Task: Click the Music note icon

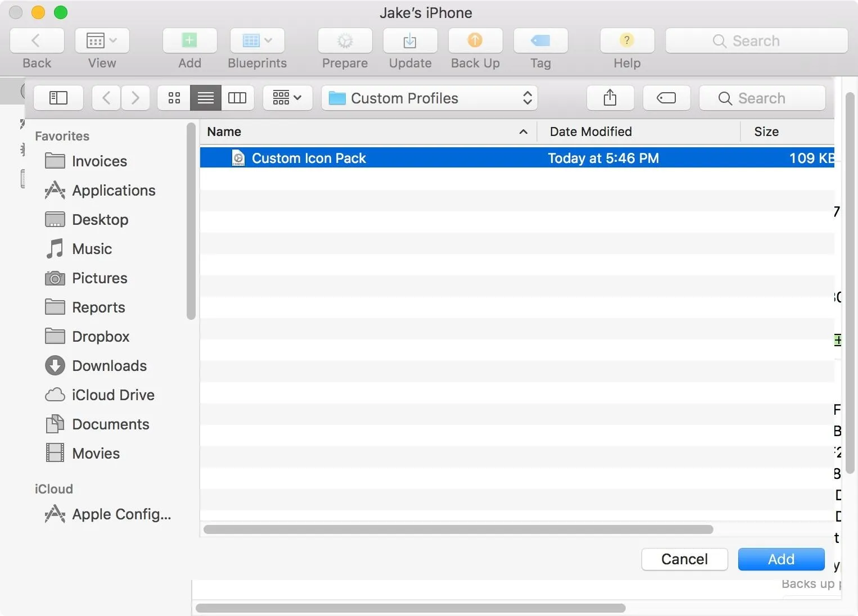Action: click(x=55, y=248)
